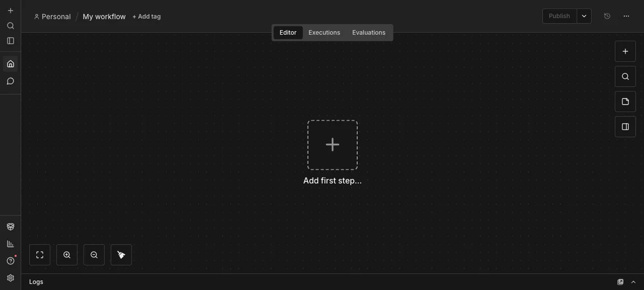Toggle the side panel button on canvas
The image size is (644, 290).
click(625, 127)
